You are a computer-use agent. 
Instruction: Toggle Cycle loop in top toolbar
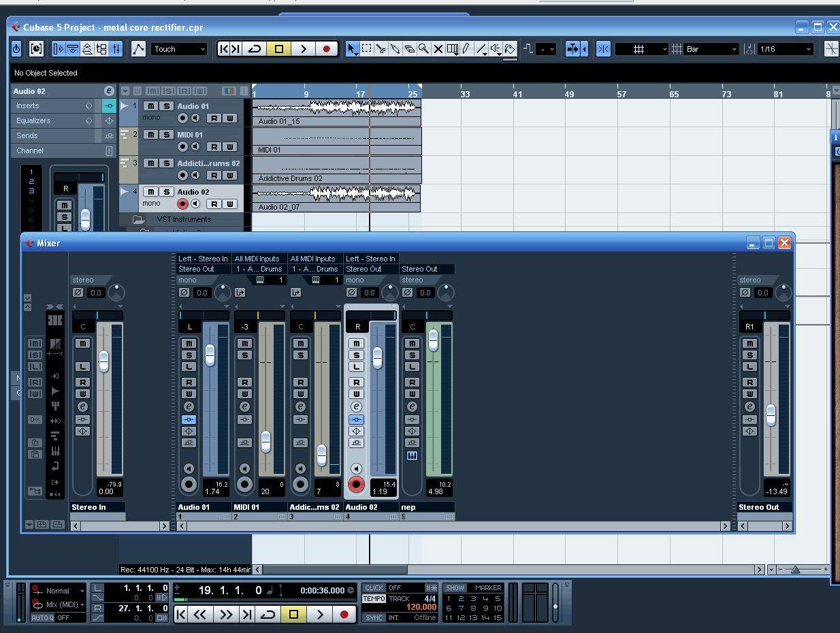tap(255, 49)
